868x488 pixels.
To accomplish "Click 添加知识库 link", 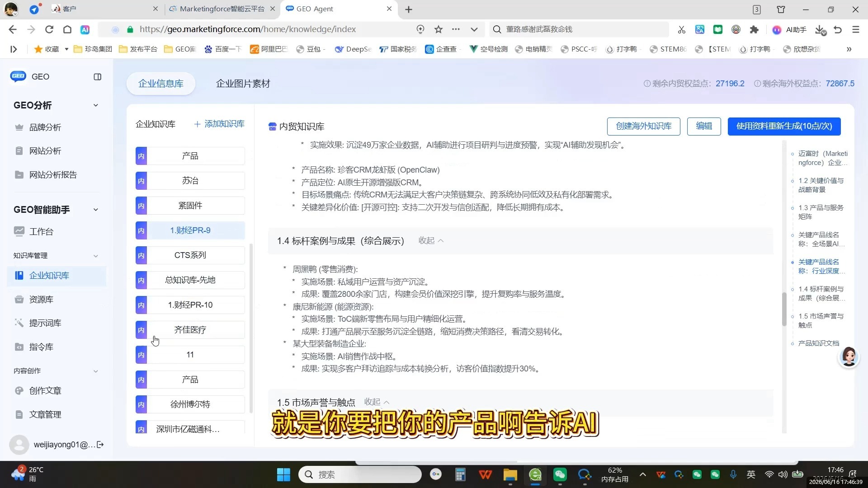I will pyautogui.click(x=219, y=124).
